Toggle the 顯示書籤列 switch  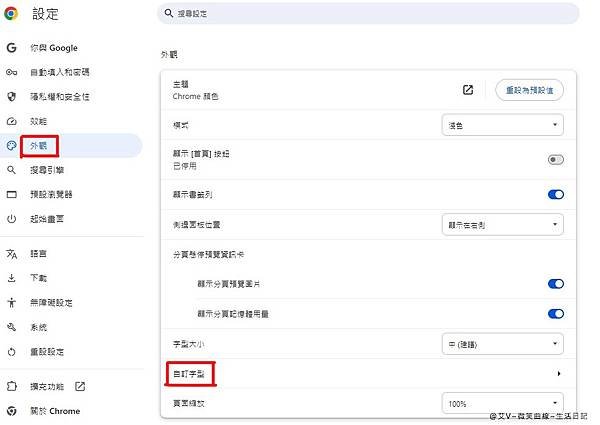tap(556, 194)
